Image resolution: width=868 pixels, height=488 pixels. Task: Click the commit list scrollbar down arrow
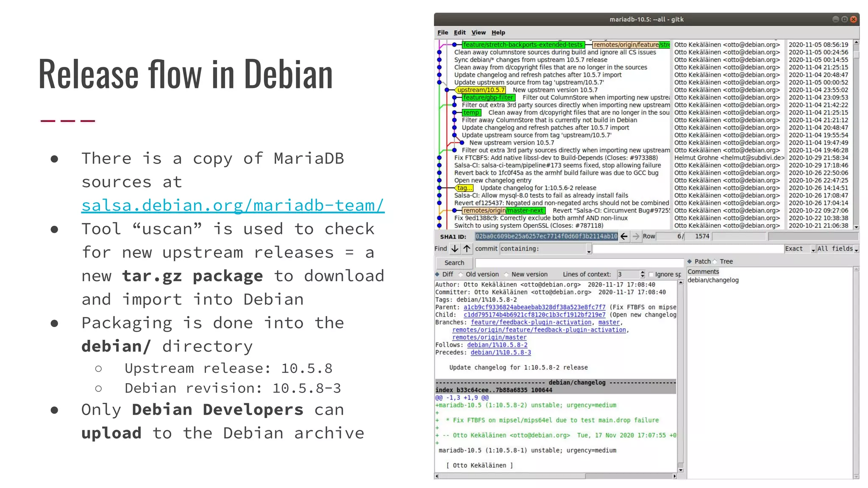coord(856,227)
